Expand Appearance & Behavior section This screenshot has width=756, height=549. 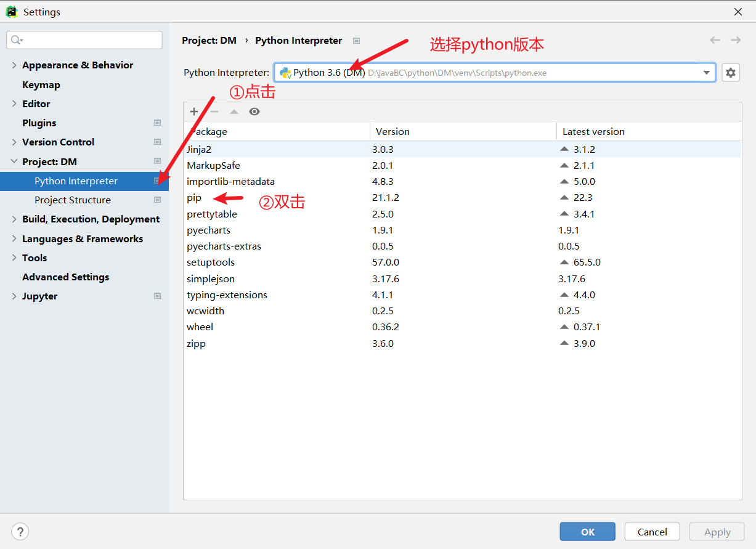tap(14, 65)
